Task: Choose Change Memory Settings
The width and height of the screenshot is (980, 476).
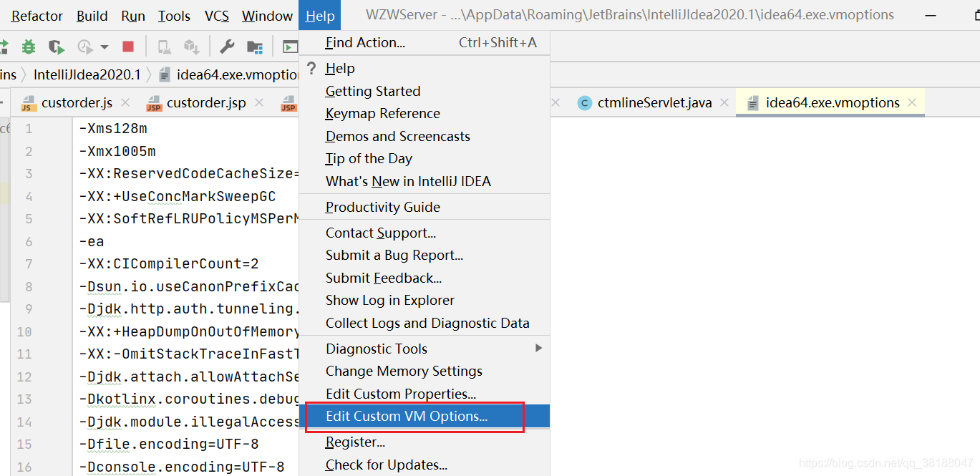Action: click(x=404, y=371)
